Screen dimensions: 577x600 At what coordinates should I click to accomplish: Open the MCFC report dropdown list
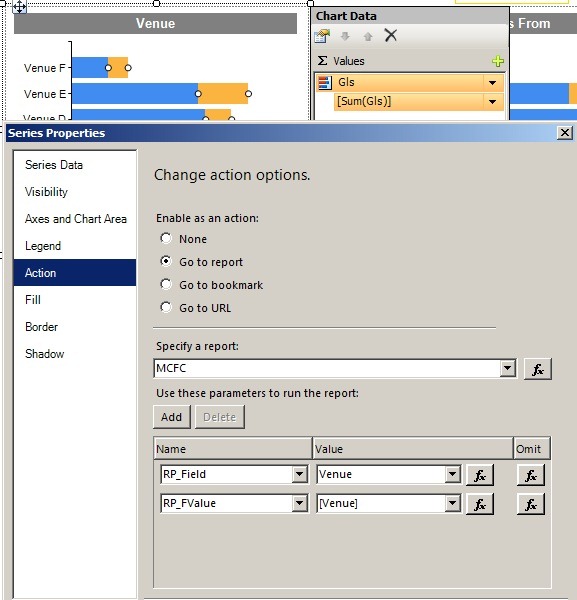coord(507,368)
